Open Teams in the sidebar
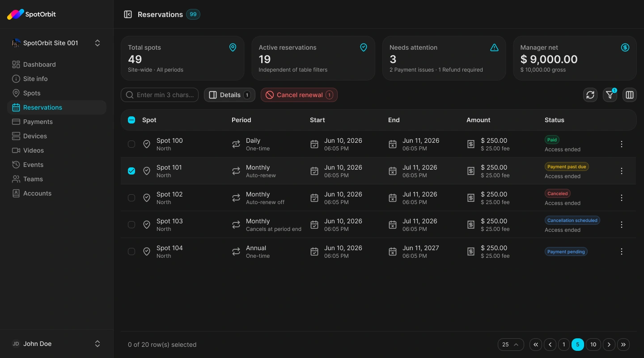 tap(57, 179)
